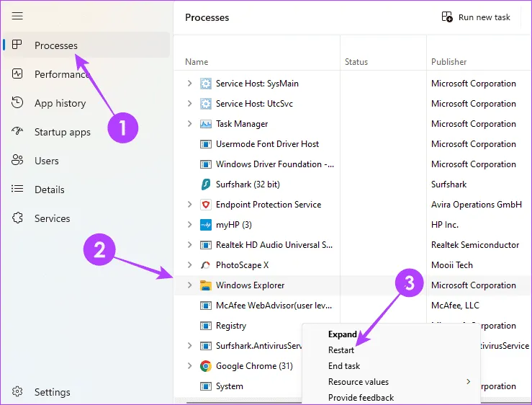Switch to the Users tab
Viewport: 532px width, 405px height.
point(86,161)
